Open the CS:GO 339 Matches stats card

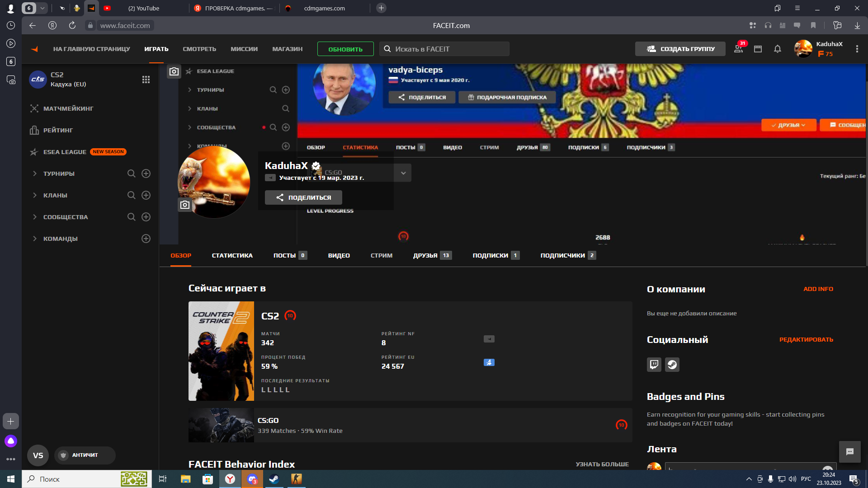pos(410,425)
